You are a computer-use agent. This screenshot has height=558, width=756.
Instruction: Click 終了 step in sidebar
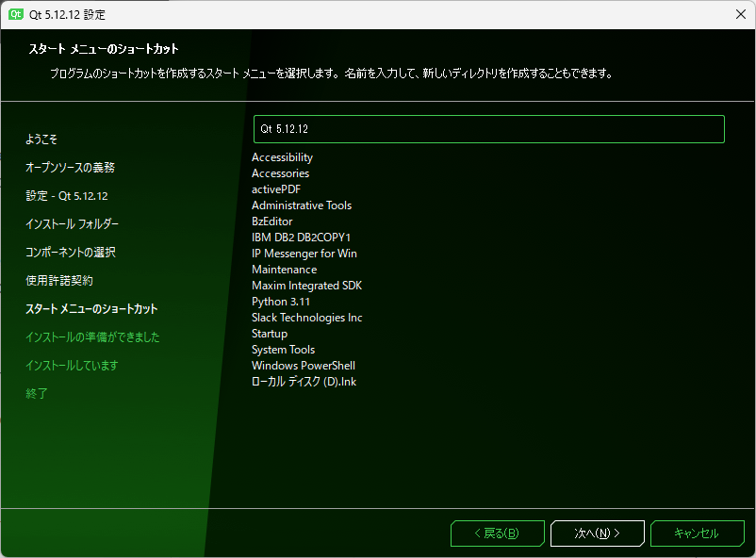[x=36, y=393]
